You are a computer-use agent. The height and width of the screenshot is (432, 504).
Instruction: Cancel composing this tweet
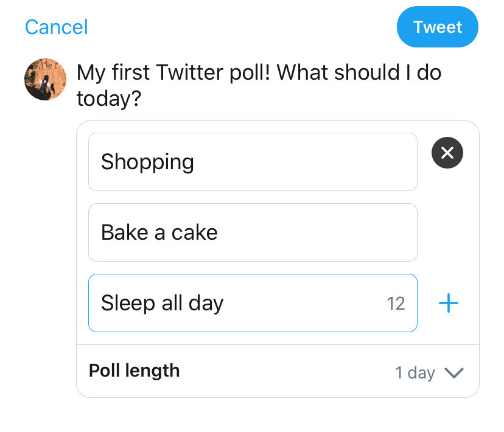(x=56, y=27)
